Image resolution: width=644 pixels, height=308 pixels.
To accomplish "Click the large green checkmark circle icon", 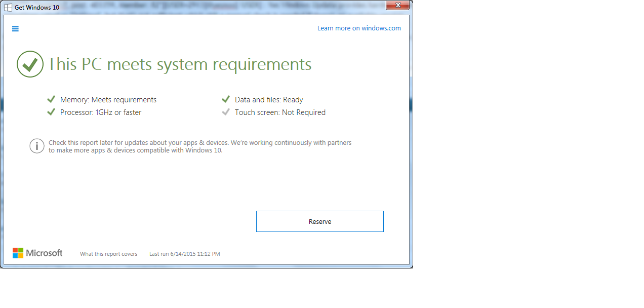I will (30, 64).
